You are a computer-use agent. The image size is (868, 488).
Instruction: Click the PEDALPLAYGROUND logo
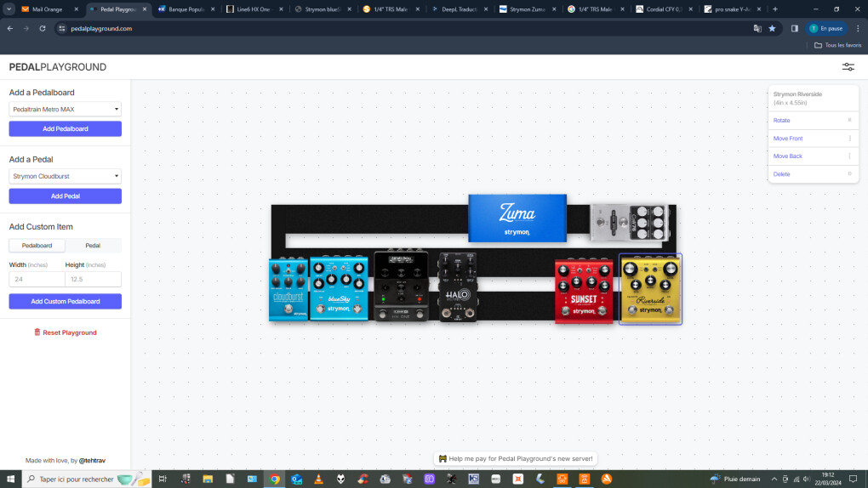(x=58, y=67)
